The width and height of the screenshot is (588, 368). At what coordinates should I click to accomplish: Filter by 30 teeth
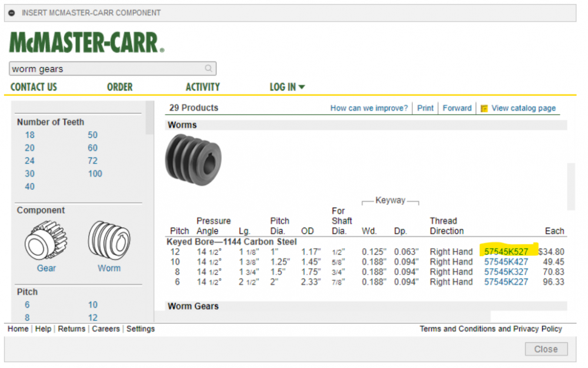29,174
